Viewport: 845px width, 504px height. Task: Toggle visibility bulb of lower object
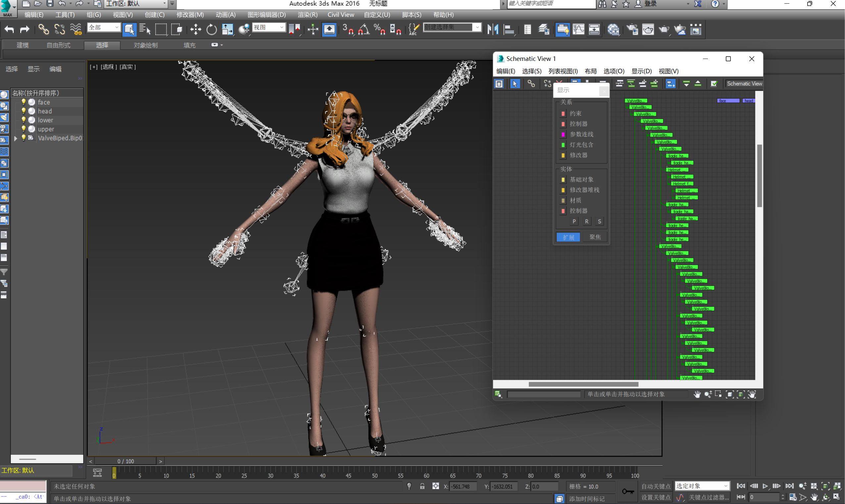coord(24,120)
